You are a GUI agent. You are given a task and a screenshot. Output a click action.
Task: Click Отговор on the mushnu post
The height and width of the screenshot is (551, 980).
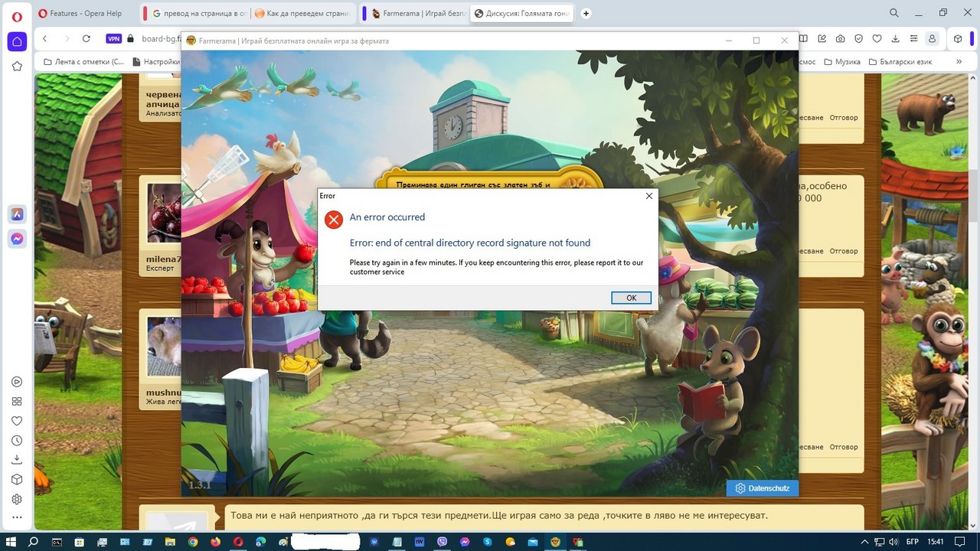click(844, 447)
